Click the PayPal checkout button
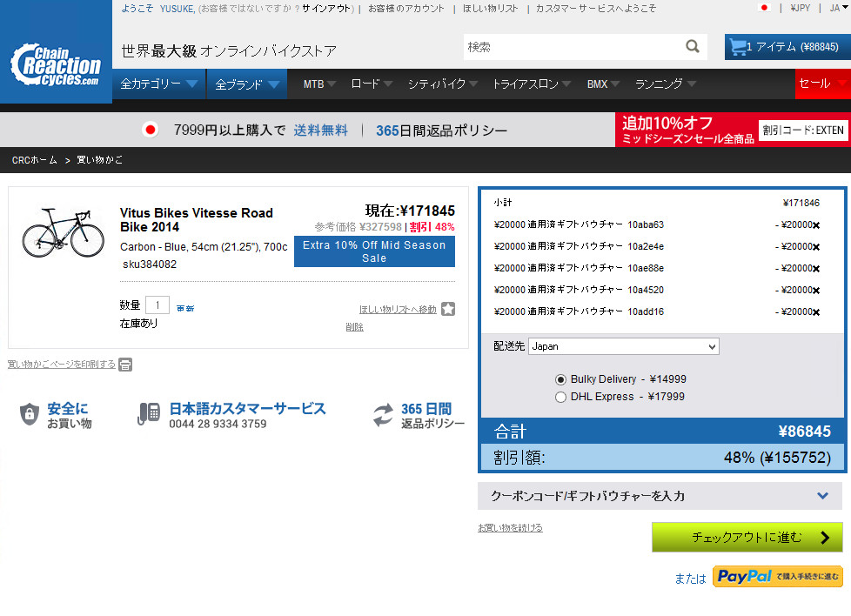The width and height of the screenshot is (851, 616). (x=777, y=576)
